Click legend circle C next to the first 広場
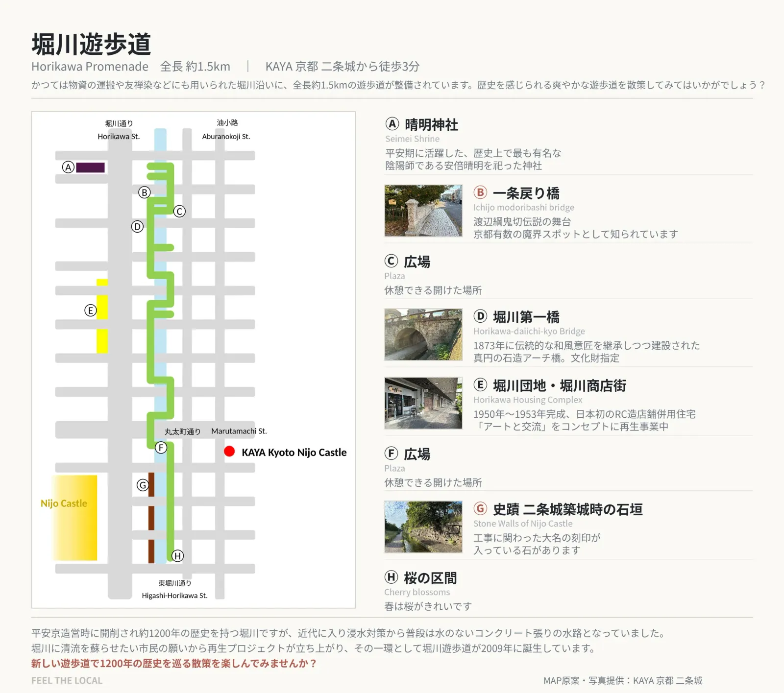This screenshot has height=693, width=784. click(391, 261)
